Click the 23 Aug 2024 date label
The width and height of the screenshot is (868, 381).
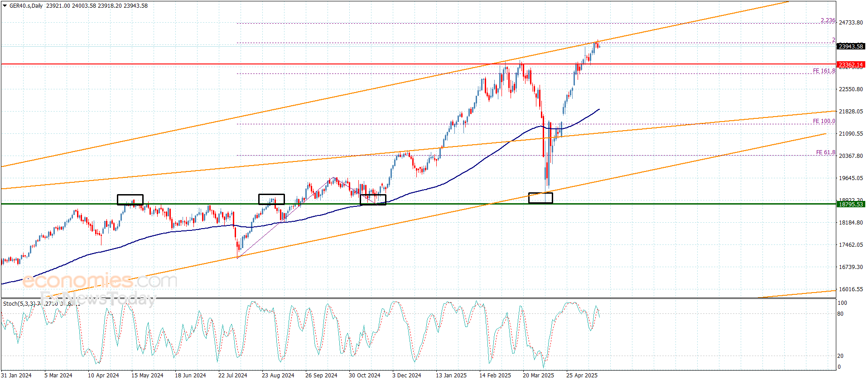click(278, 375)
